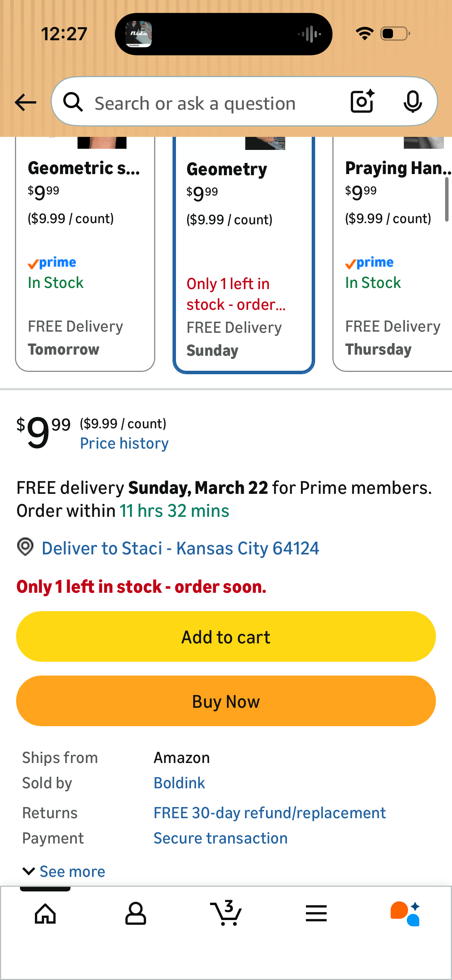
Task: Go to Home tab icon
Action: pyautogui.click(x=45, y=914)
